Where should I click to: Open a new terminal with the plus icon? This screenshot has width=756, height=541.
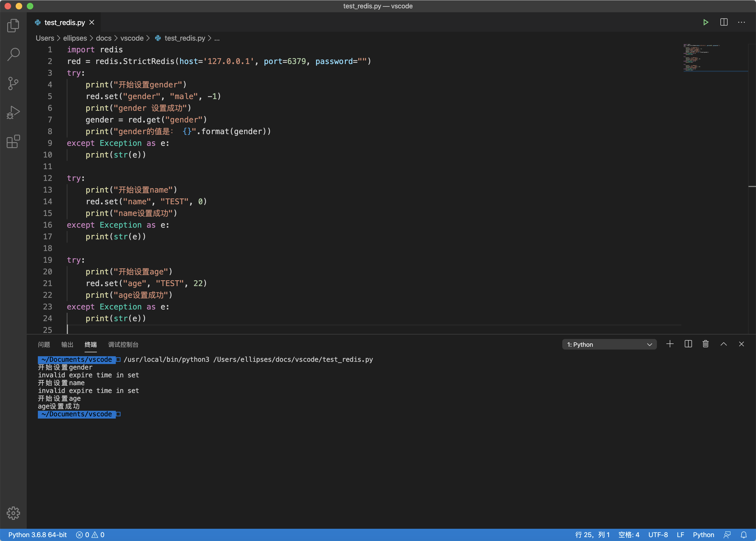pyautogui.click(x=670, y=344)
